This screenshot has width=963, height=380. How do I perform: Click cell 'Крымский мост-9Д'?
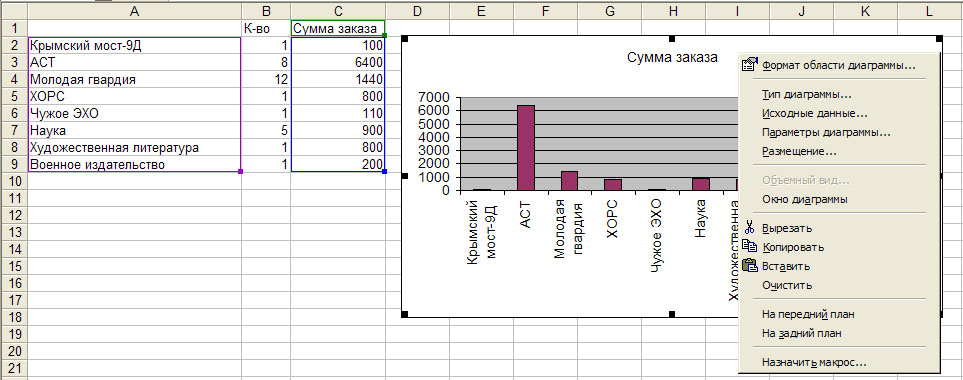coord(135,45)
